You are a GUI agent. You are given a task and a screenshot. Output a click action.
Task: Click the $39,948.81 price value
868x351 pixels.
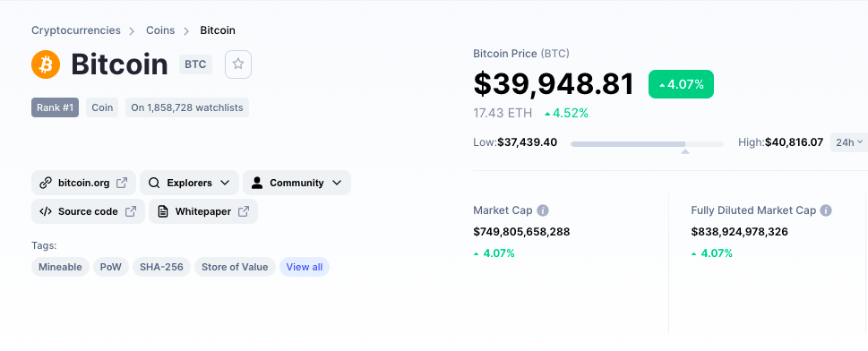pyautogui.click(x=554, y=85)
